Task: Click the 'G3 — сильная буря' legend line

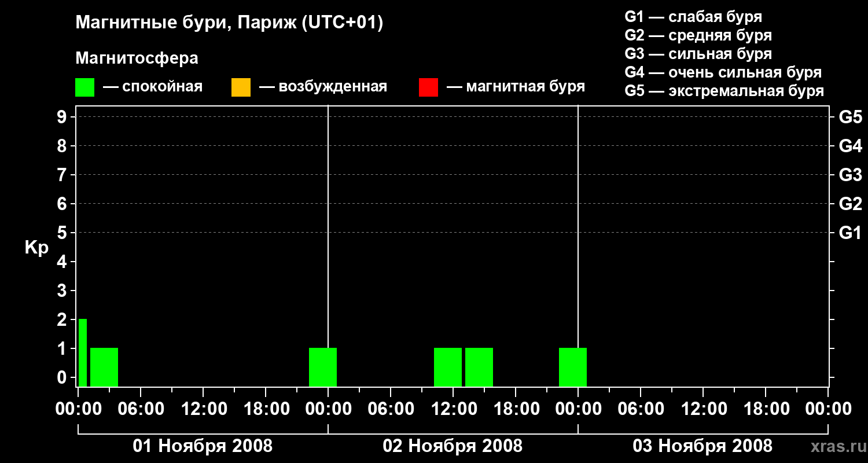Action: (x=698, y=54)
